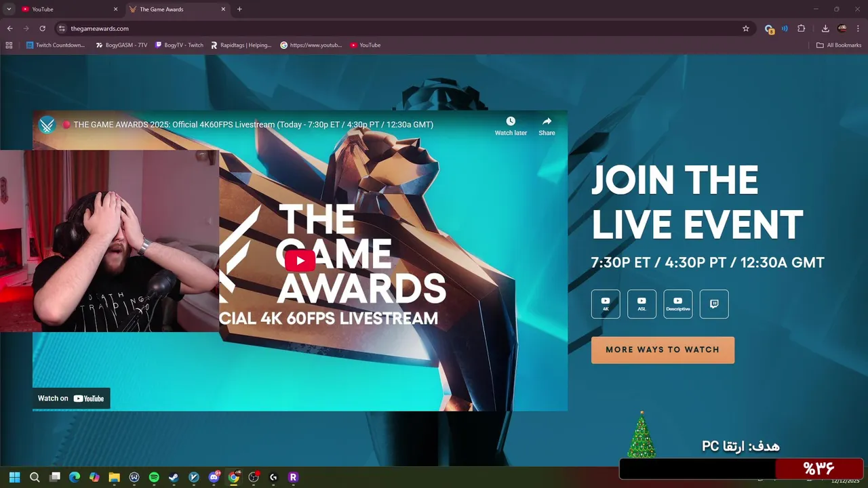Open Logitech G HUB from taskbar

[273, 477]
